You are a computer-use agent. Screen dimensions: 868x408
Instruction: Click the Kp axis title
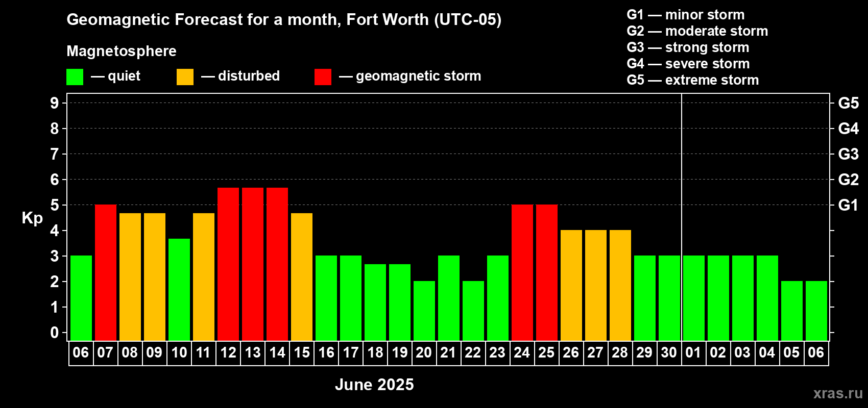32,218
